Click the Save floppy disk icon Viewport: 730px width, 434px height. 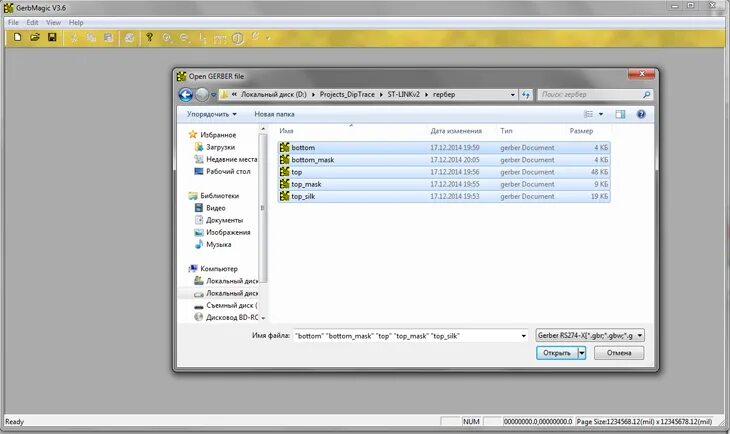click(52, 37)
